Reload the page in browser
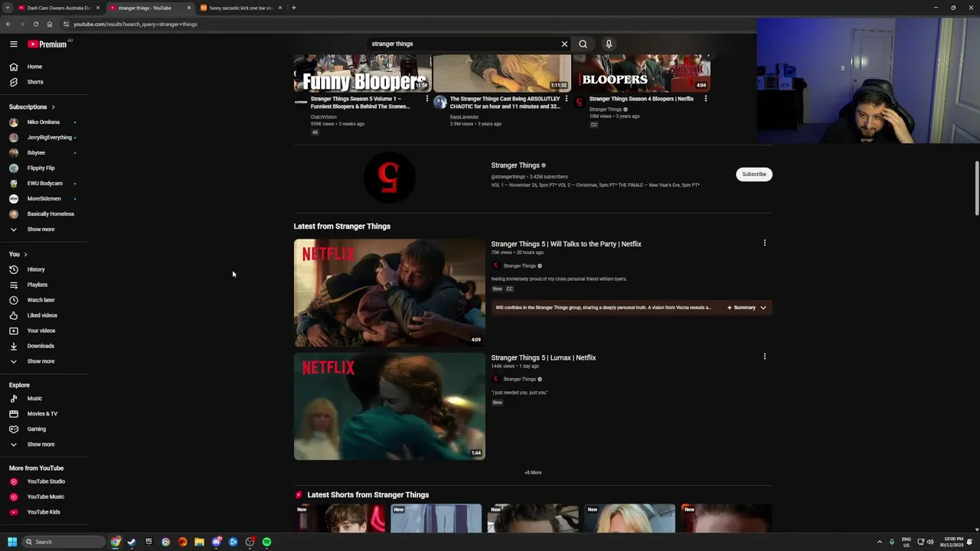 pos(35,24)
